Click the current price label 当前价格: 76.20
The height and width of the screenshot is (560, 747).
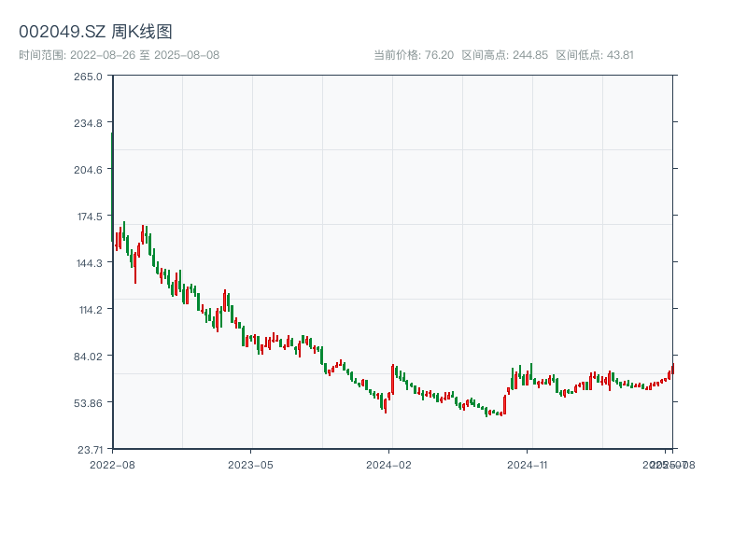(x=414, y=55)
